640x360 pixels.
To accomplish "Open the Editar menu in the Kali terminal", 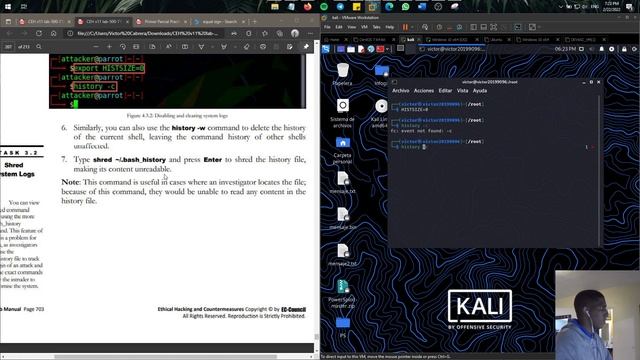I will click(x=445, y=91).
